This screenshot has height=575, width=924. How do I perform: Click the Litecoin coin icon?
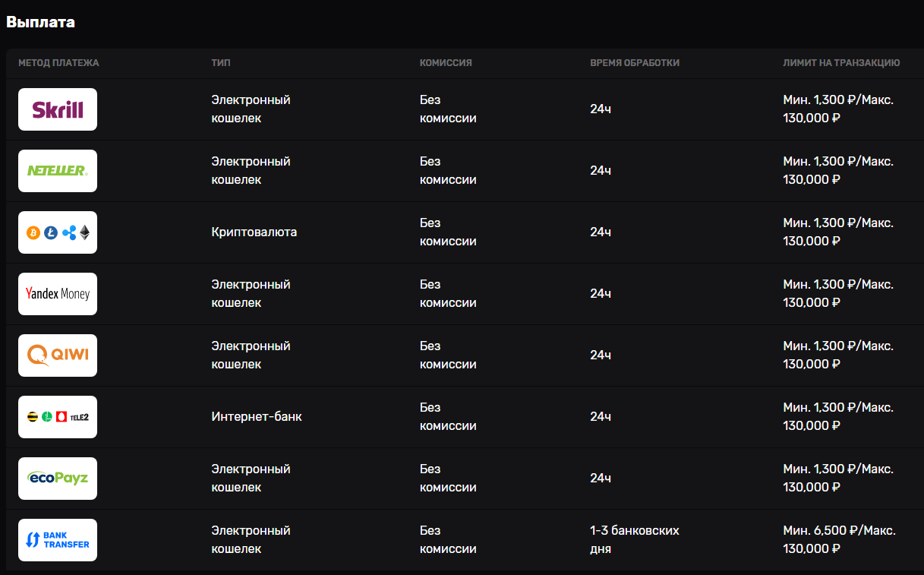51,233
